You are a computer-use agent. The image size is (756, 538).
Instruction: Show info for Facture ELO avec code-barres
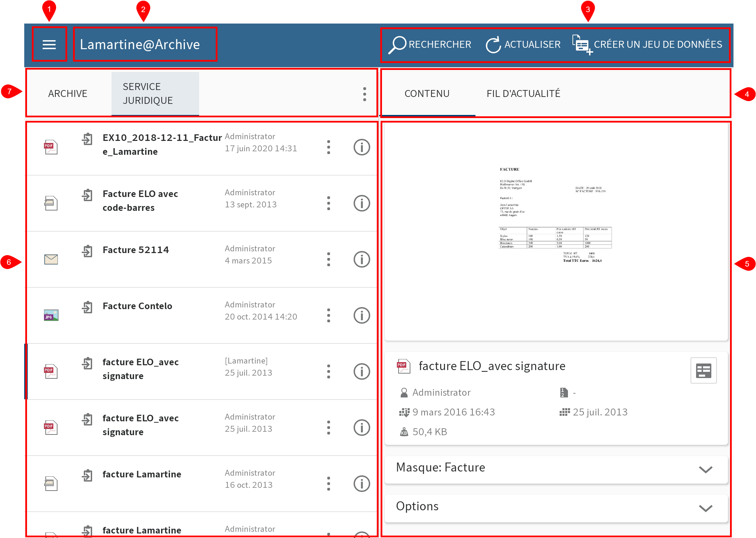[362, 203]
